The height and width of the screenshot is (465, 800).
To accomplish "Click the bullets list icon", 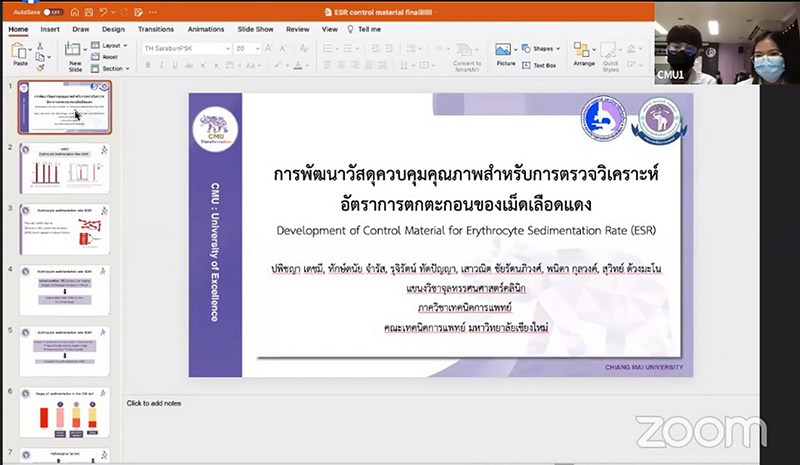I will pyautogui.click(x=329, y=48).
